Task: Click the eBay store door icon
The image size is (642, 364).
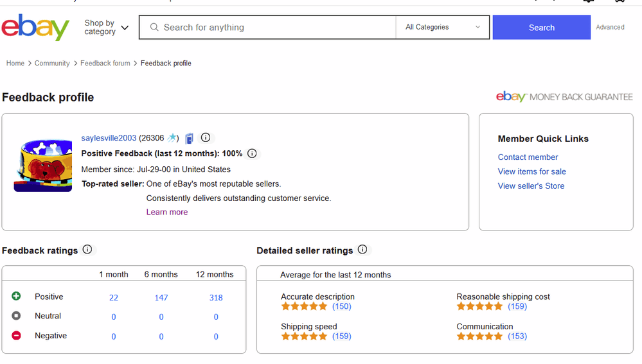Action: [189, 139]
